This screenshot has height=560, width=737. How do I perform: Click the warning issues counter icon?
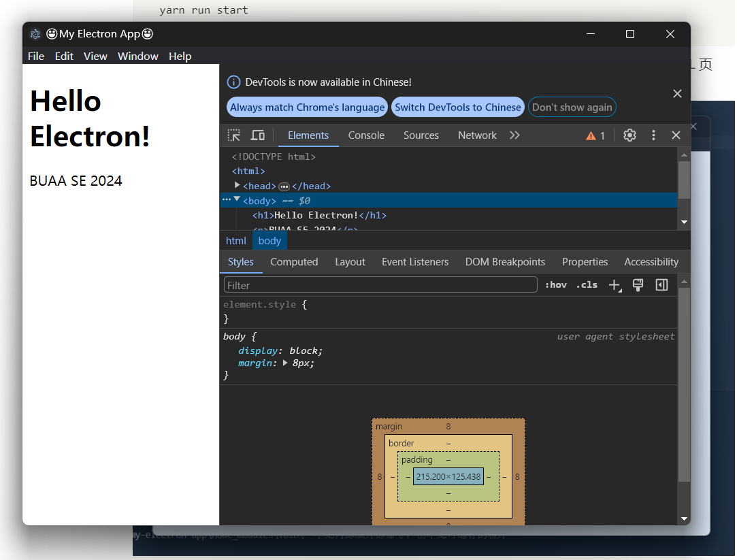point(595,136)
